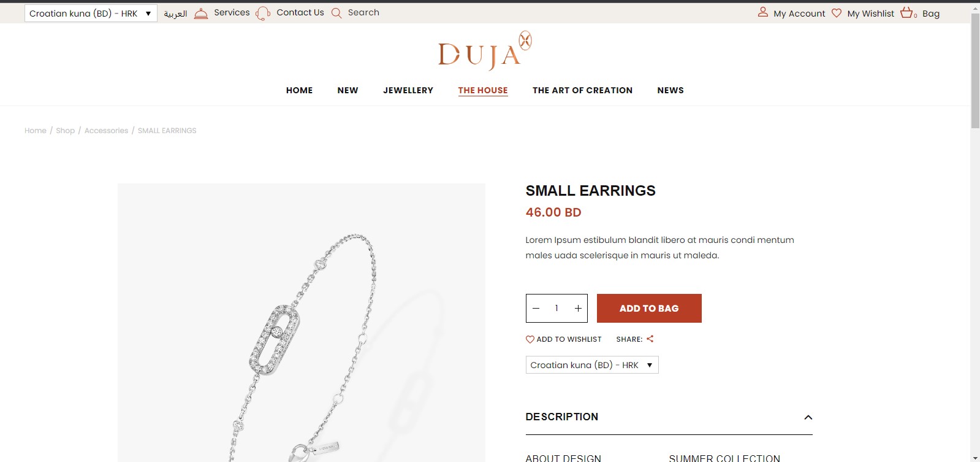Decrease quantity with the minus button

[x=536, y=309]
